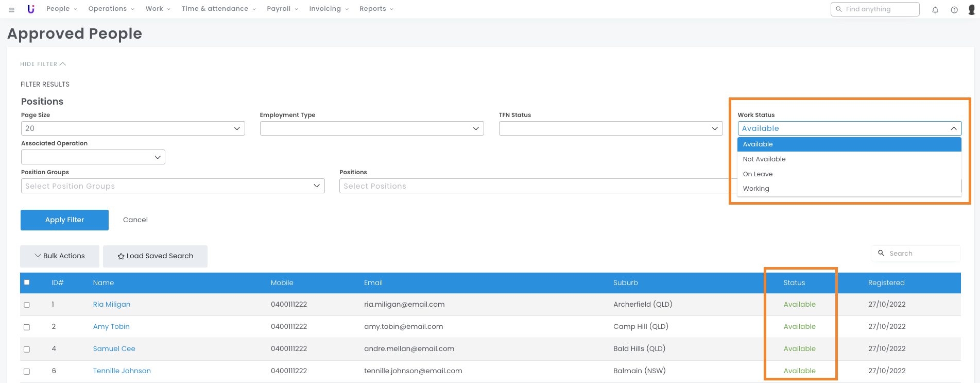Click the purple U home logo

(x=31, y=9)
